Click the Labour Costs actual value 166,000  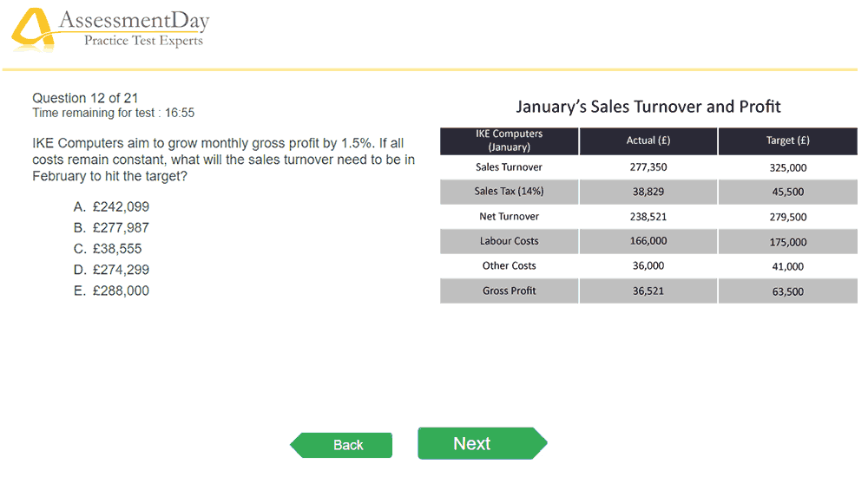coord(648,241)
